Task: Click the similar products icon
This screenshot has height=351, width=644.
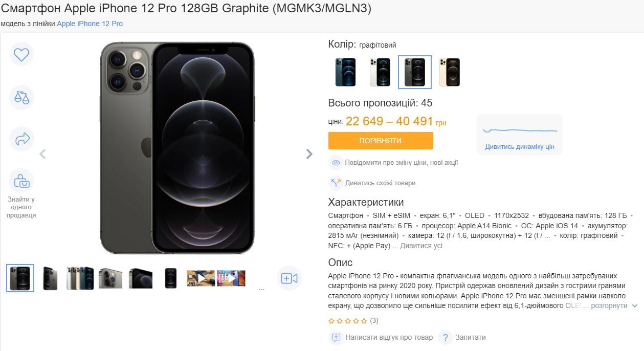Action: tap(336, 183)
